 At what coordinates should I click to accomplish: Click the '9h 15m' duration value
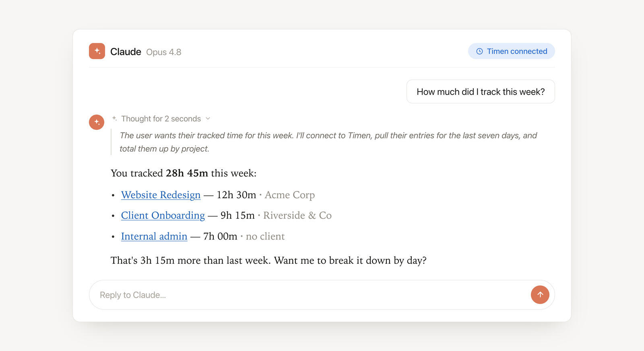pyautogui.click(x=237, y=216)
